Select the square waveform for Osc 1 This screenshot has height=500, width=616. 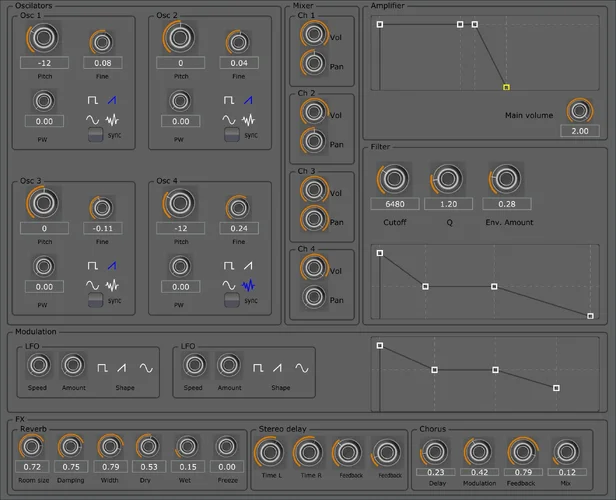[94, 100]
